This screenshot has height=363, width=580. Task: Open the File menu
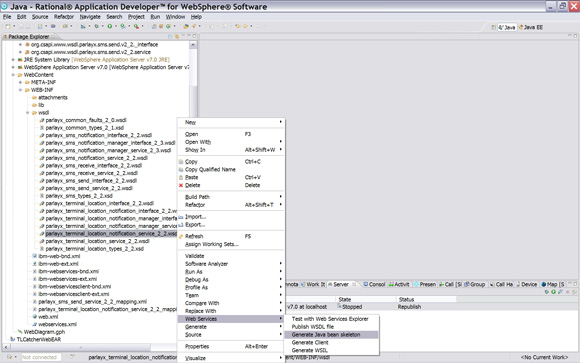tap(7, 17)
